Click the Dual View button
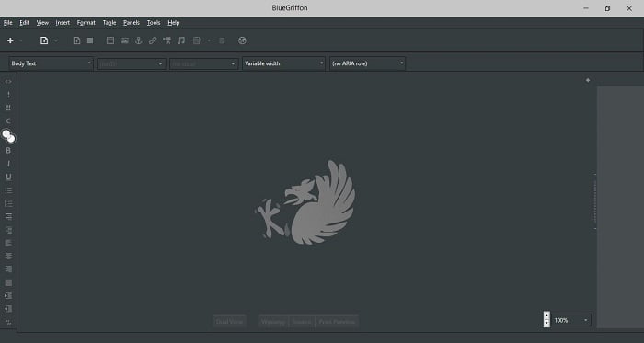 point(230,322)
